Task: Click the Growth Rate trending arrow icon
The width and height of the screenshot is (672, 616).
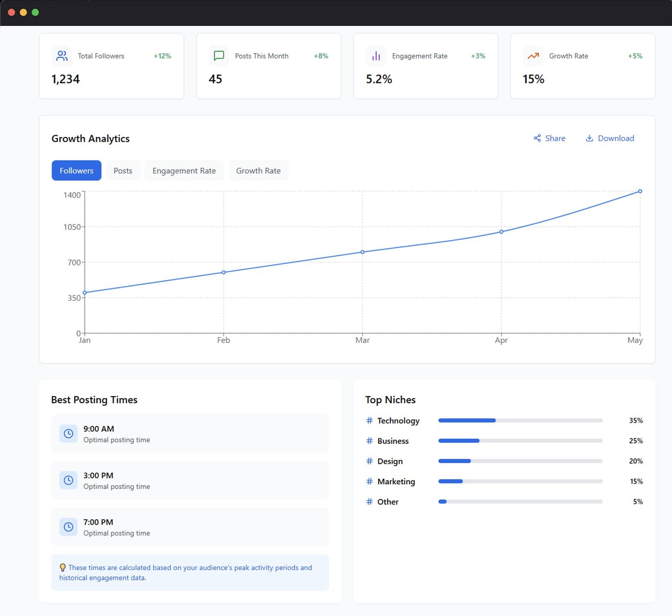Action: 533,56
